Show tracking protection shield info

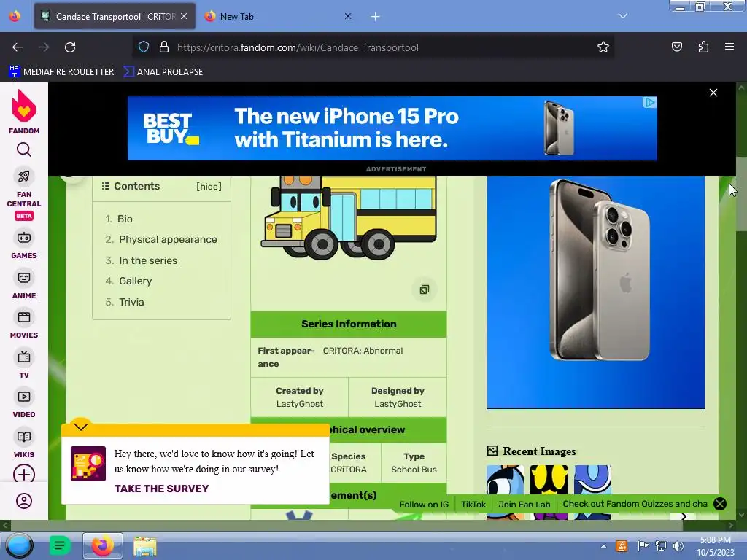click(x=144, y=47)
